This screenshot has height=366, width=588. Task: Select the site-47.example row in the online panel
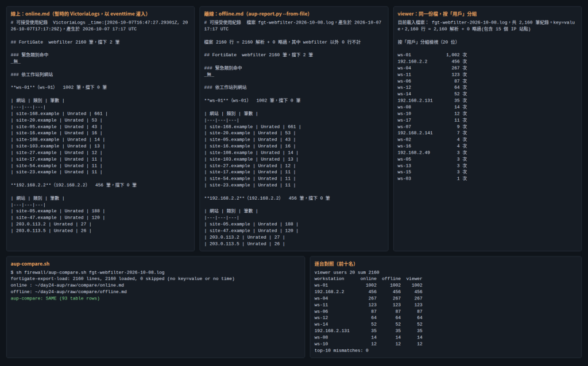point(58,217)
